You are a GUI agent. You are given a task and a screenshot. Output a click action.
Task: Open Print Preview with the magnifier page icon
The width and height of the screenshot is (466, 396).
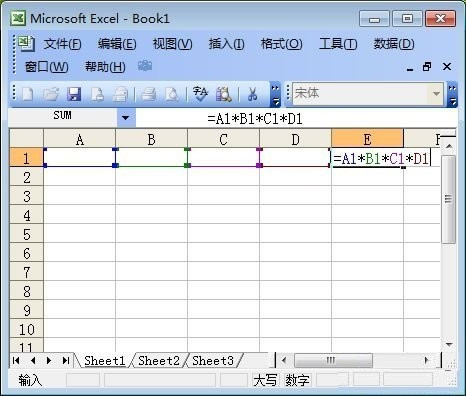(172, 94)
